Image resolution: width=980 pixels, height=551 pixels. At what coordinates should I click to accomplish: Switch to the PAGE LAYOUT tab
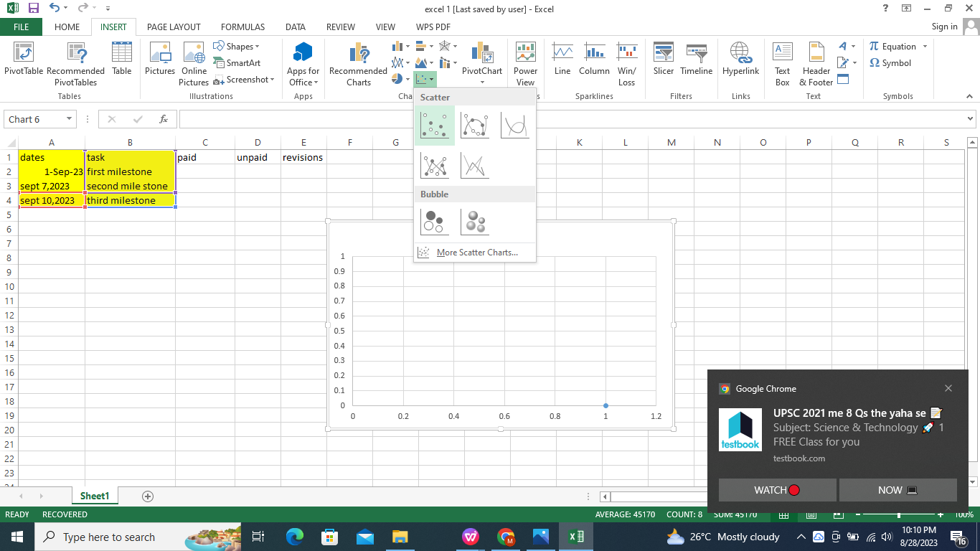pyautogui.click(x=174, y=27)
